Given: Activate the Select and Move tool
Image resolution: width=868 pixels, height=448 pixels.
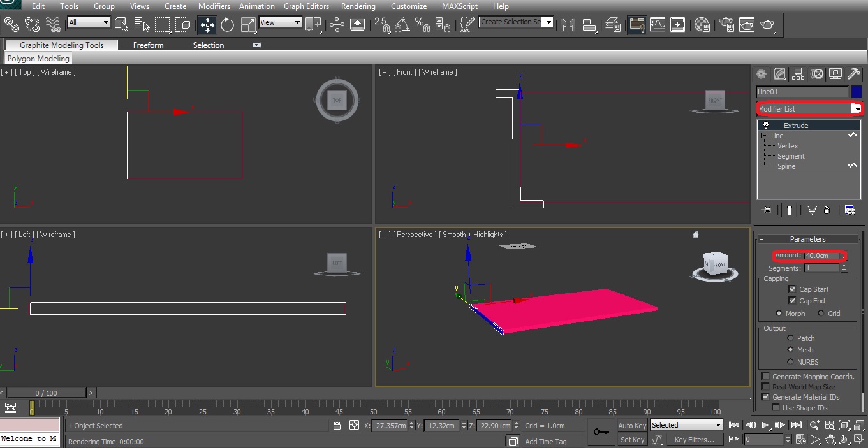Looking at the screenshot, I should [x=207, y=25].
